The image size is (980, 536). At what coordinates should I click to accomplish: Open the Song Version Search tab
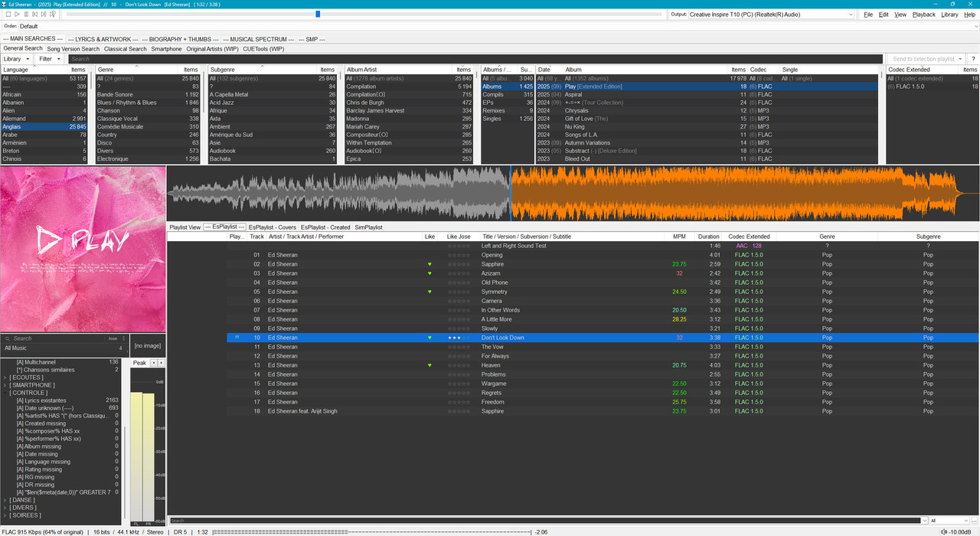click(x=73, y=49)
